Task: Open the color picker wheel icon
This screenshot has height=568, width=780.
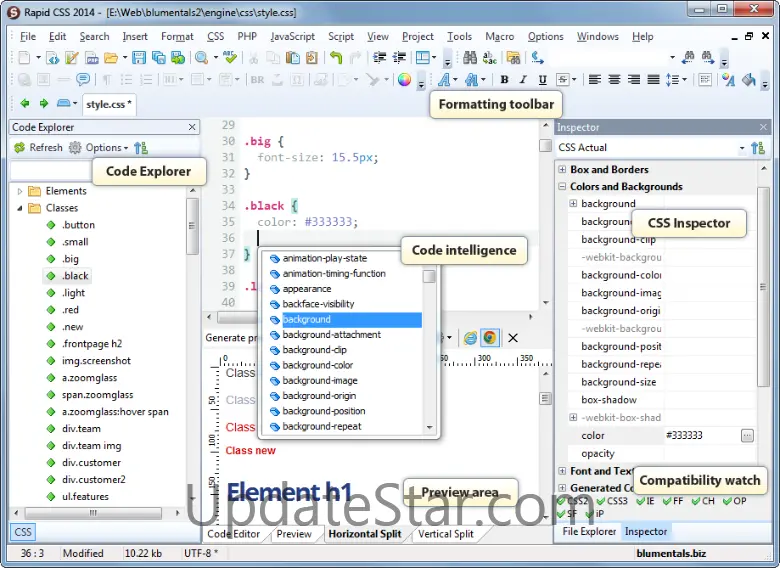Action: pyautogui.click(x=404, y=80)
